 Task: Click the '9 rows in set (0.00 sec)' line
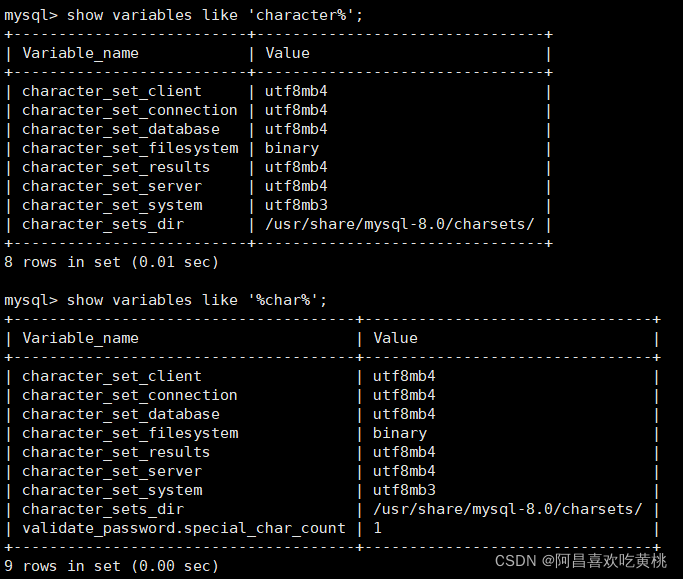(x=111, y=566)
